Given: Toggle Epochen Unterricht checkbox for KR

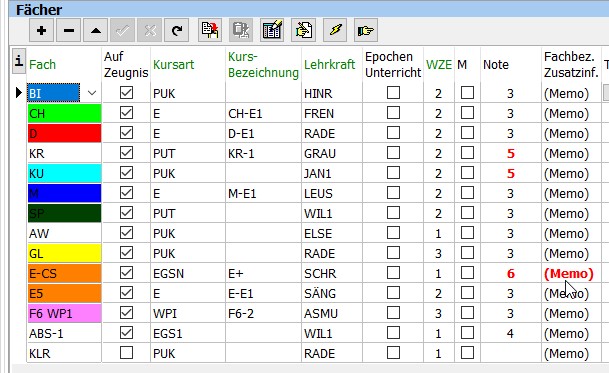Looking at the screenshot, I should tap(393, 153).
